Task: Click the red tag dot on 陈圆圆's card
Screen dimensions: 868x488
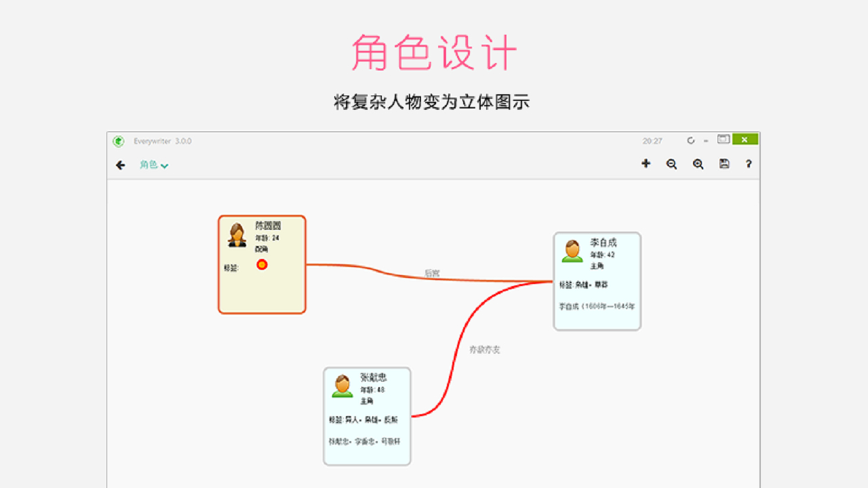Action: 263,264
